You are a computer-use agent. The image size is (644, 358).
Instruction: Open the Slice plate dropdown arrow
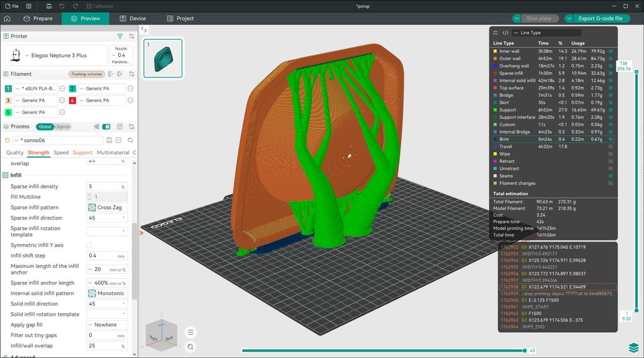(x=517, y=18)
